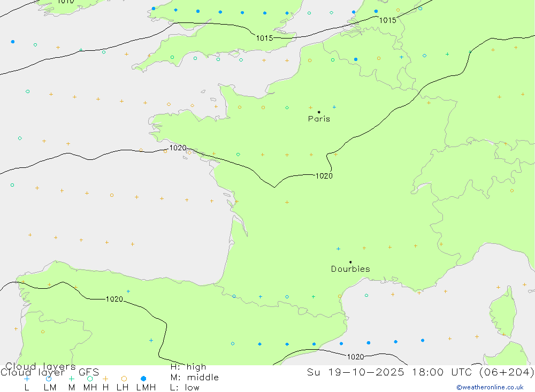Click the 'M: middle' legend text

click(x=195, y=378)
